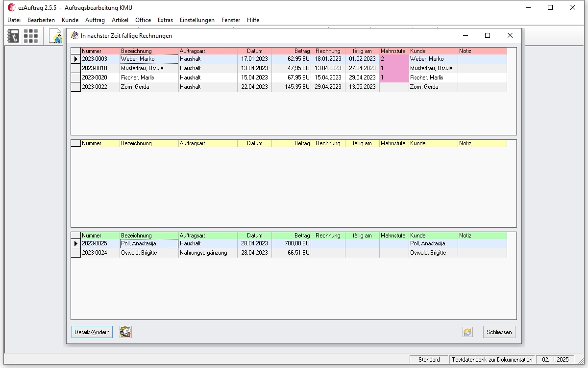This screenshot has width=588, height=368.
Task: Click Mahnstufe 1 cell for Fischer, Marlis
Action: click(x=394, y=78)
